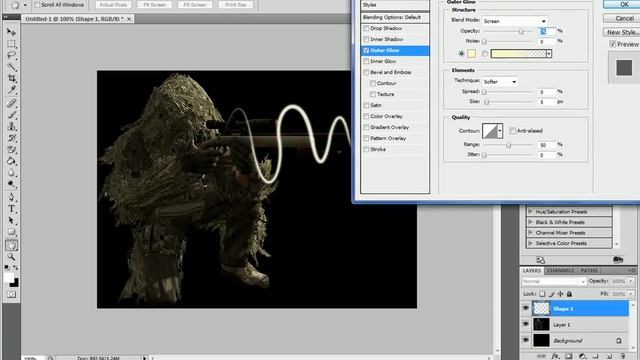The width and height of the screenshot is (640, 360).
Task: Select the Paint Bucket tool
Action: pyautogui.click(x=11, y=161)
